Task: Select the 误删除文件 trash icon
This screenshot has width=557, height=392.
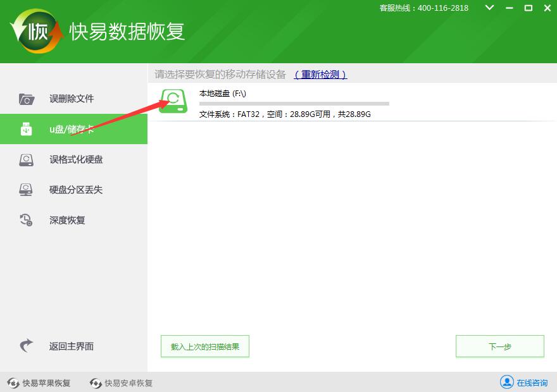Action: (x=26, y=99)
